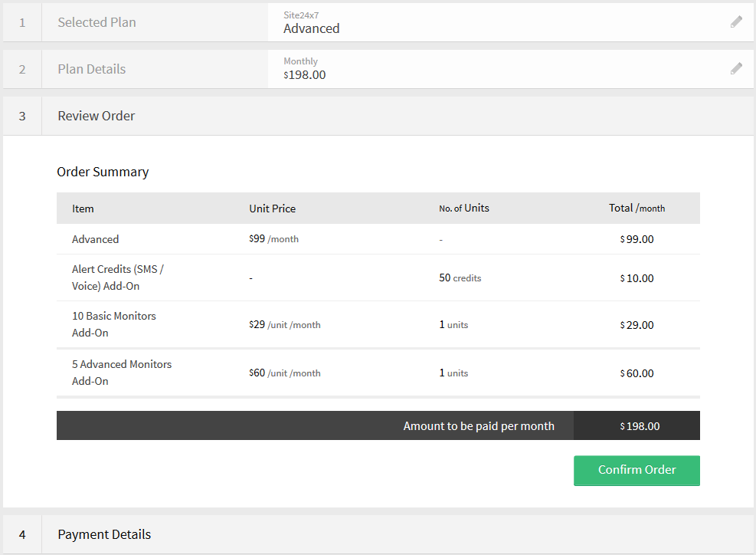Click the 50 credits units value
Screen dimensions: 756x555
460,278
